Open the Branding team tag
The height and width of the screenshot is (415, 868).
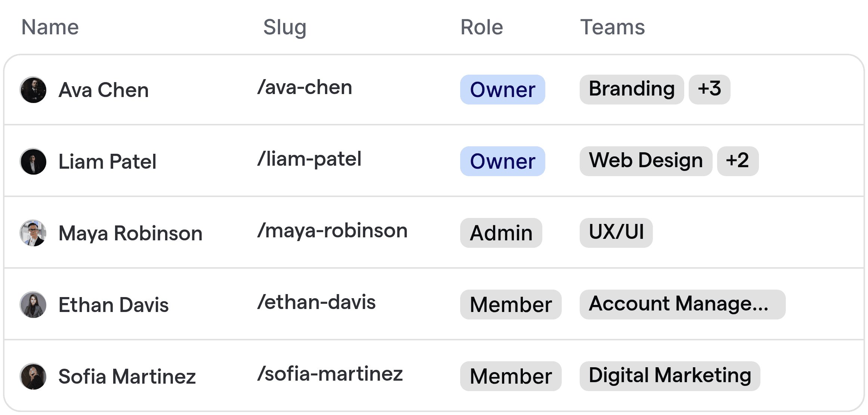[631, 89]
